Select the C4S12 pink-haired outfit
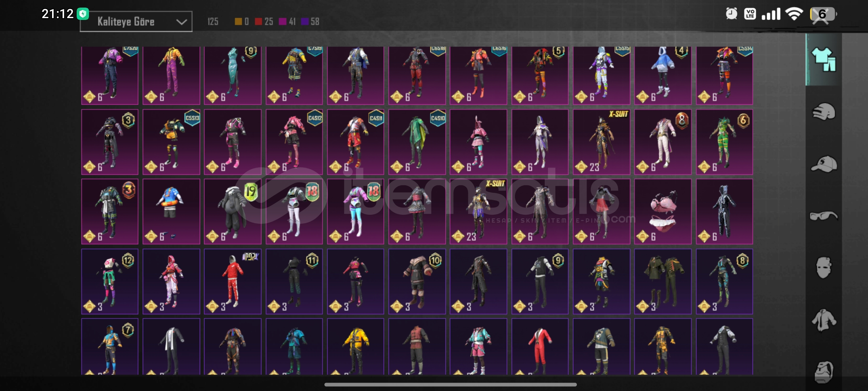This screenshot has height=391, width=868. pos(294,142)
